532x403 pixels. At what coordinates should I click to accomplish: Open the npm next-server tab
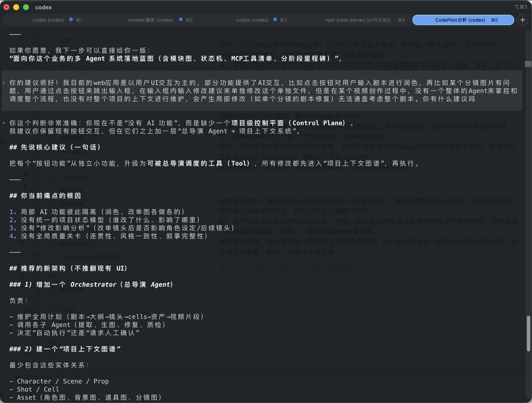click(x=358, y=20)
